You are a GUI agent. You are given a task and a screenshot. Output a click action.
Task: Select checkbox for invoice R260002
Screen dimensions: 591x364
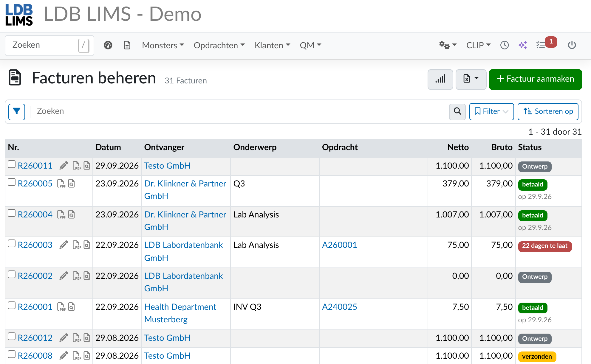tap(12, 274)
